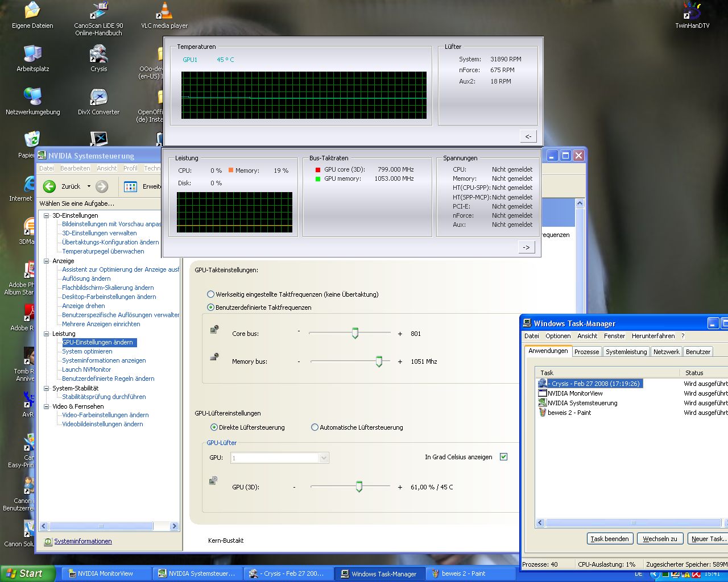The height and width of the screenshot is (582, 728).
Task: Click the Systeminformationen icon at bottom left
Action: 48,542
